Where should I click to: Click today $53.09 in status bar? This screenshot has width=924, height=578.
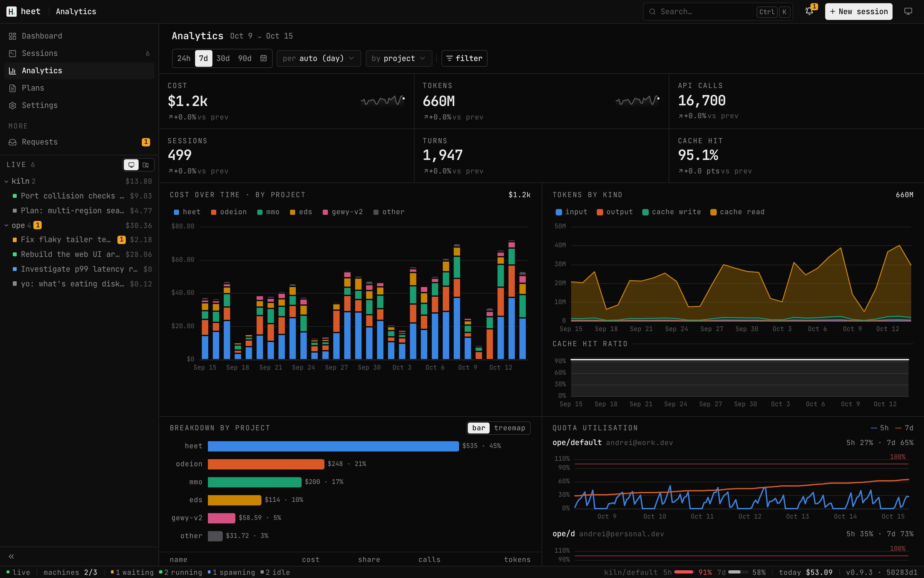tap(806, 572)
